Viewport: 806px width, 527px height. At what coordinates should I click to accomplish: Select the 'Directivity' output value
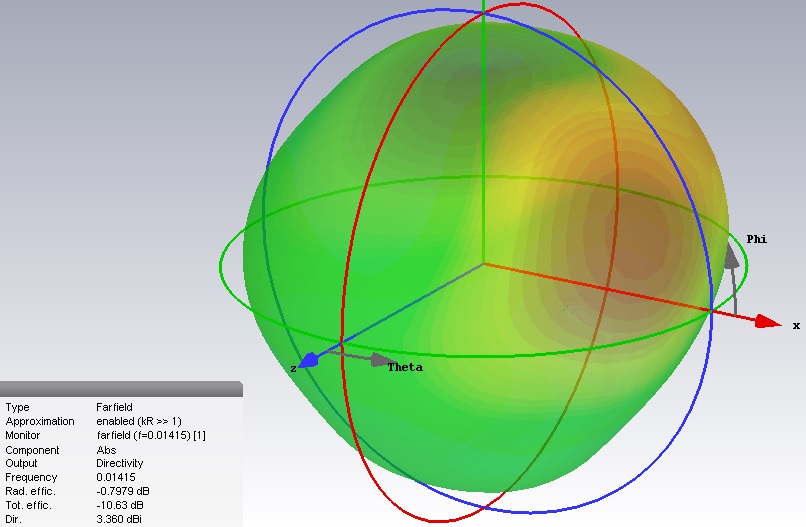point(120,463)
